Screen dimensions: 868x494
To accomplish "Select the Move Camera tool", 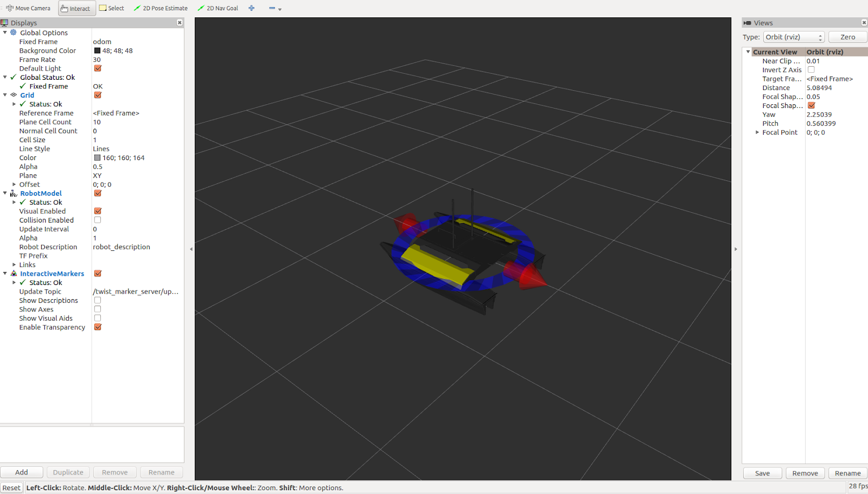I will tap(28, 8).
